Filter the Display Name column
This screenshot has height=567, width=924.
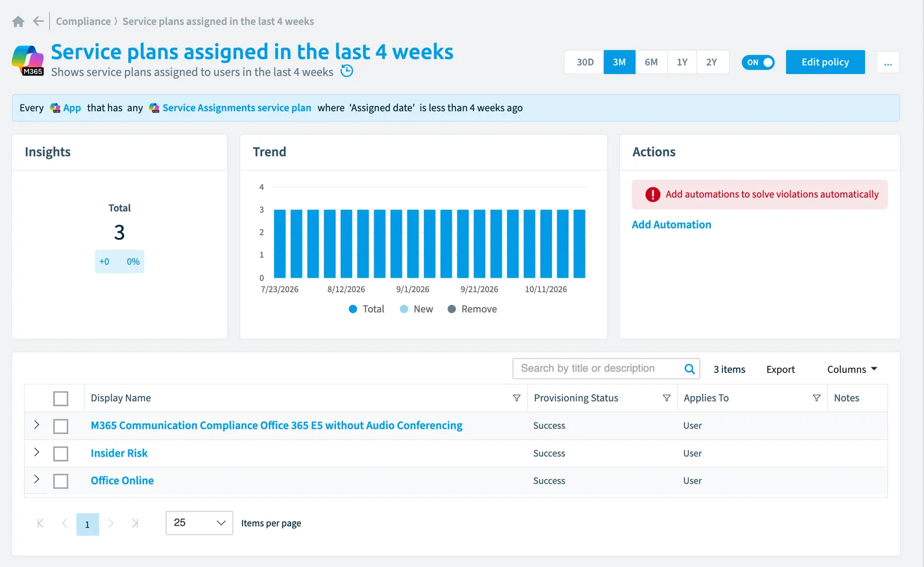[517, 398]
